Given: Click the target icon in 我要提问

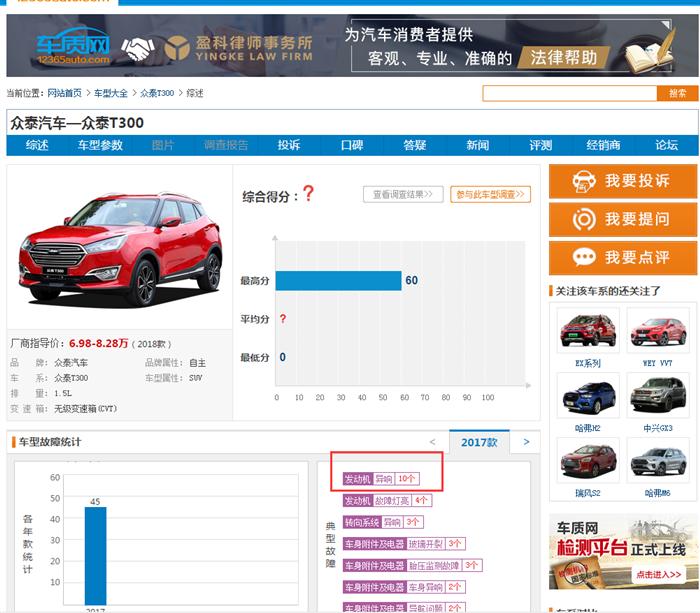Looking at the screenshot, I should pyautogui.click(x=584, y=219).
